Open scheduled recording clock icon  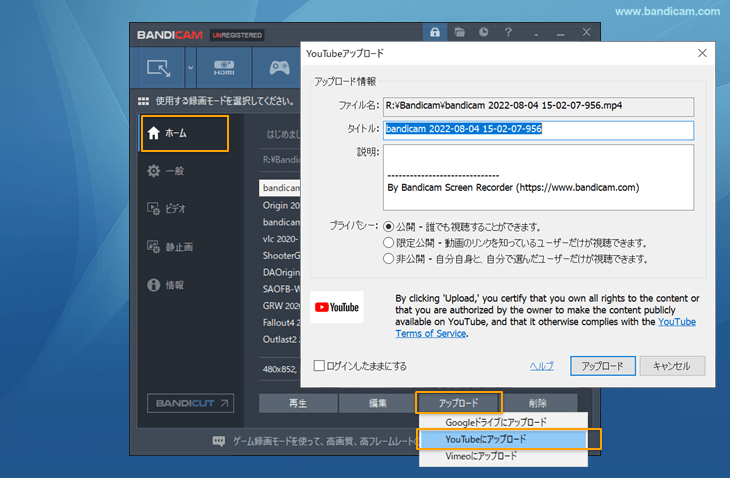(x=484, y=32)
